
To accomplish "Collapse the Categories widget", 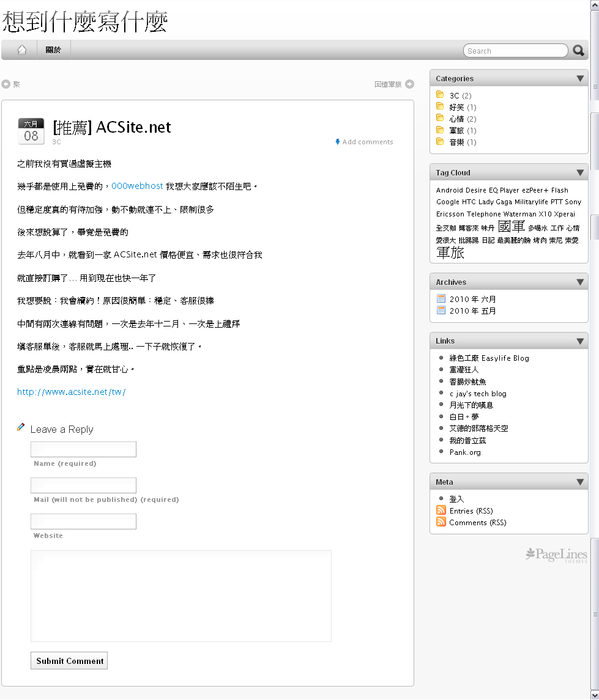I will 580,79.
